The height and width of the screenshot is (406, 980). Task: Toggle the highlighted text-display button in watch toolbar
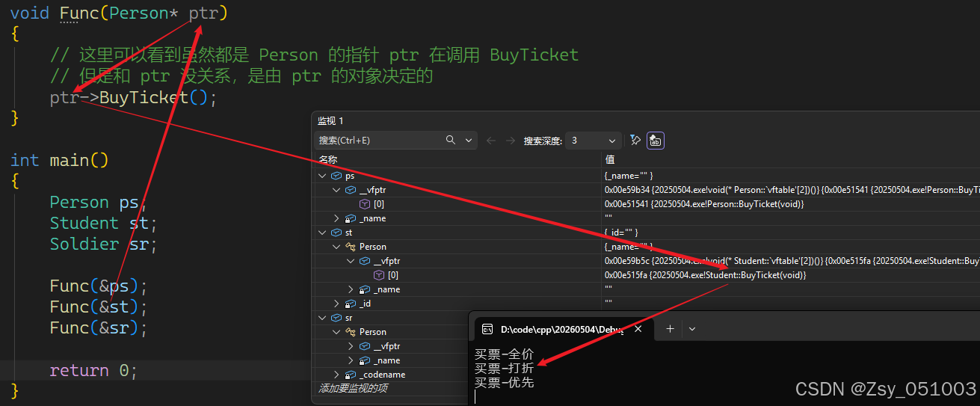[656, 140]
